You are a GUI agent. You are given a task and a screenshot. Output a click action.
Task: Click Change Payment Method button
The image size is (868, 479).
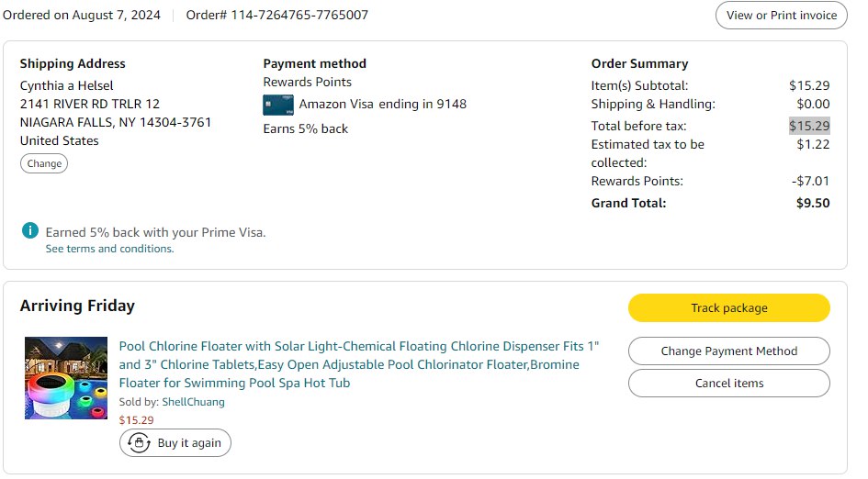[728, 351]
